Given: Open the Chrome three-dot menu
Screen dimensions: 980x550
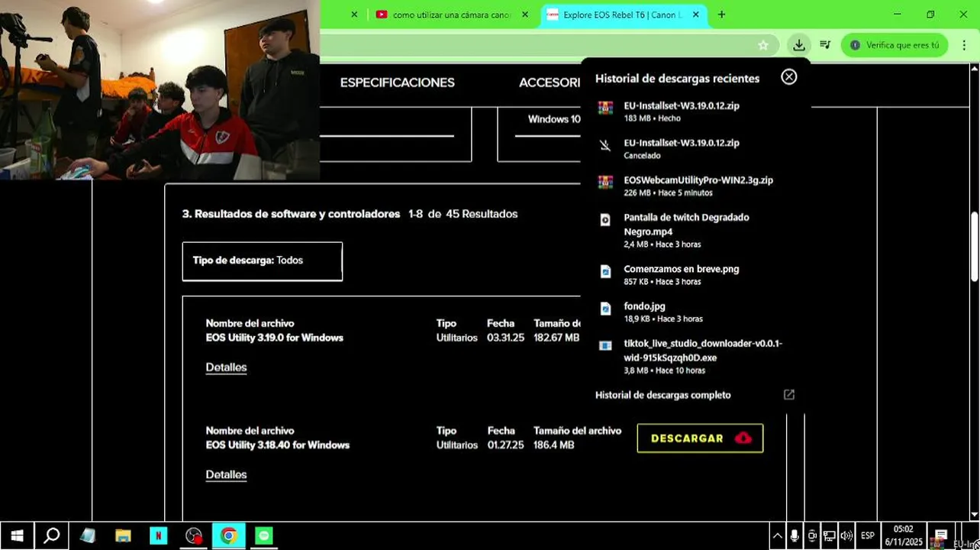Looking at the screenshot, I should pos(965,45).
